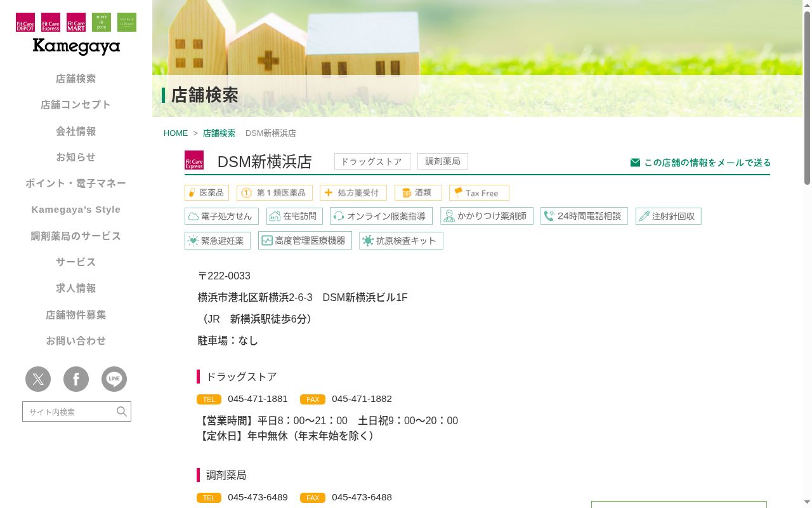Click the 緊急避妊薬 badge

click(x=218, y=241)
